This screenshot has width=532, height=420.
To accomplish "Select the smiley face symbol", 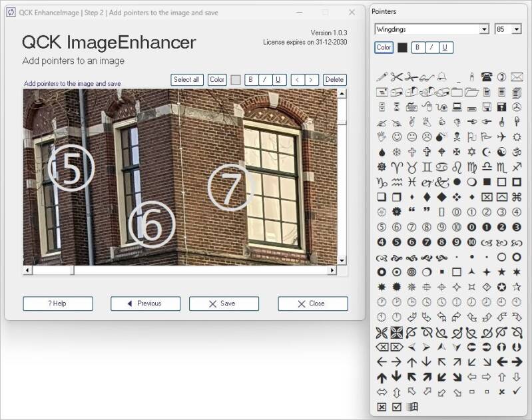I will pyautogui.click(x=397, y=137).
